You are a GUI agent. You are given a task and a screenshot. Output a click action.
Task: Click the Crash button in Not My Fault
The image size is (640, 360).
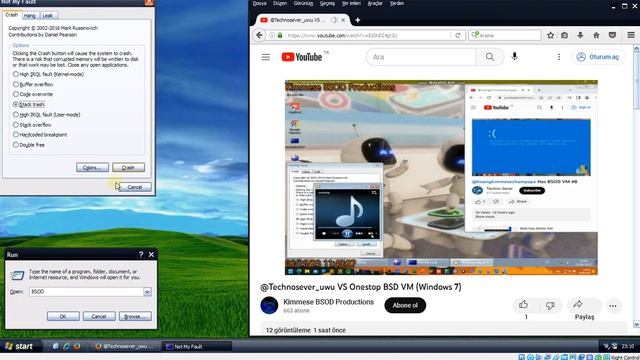tap(128, 167)
